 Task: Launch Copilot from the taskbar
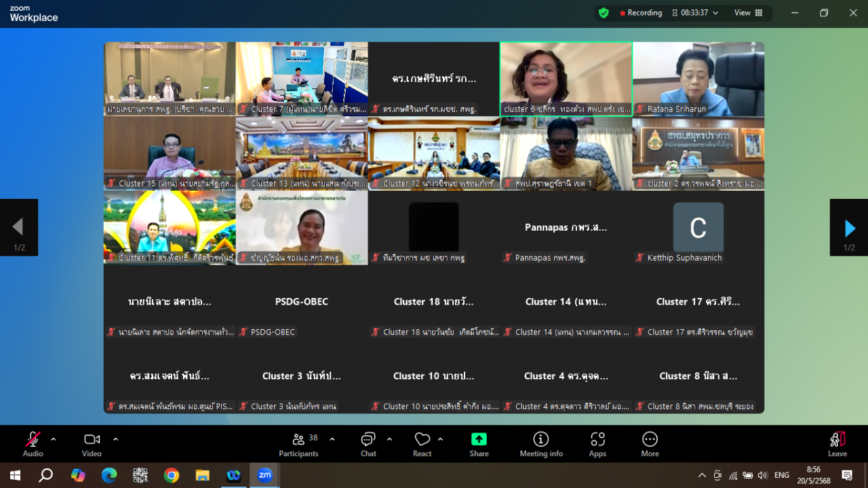tap(78, 475)
